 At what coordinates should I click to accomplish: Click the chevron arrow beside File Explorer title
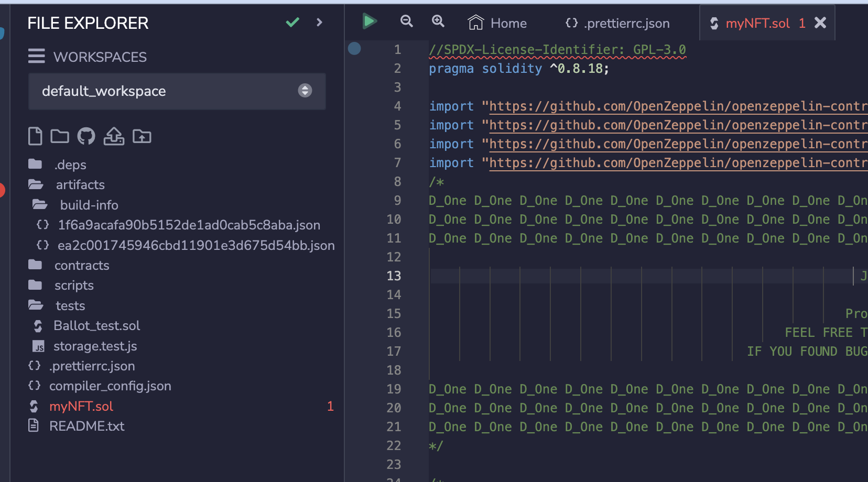pyautogui.click(x=319, y=23)
